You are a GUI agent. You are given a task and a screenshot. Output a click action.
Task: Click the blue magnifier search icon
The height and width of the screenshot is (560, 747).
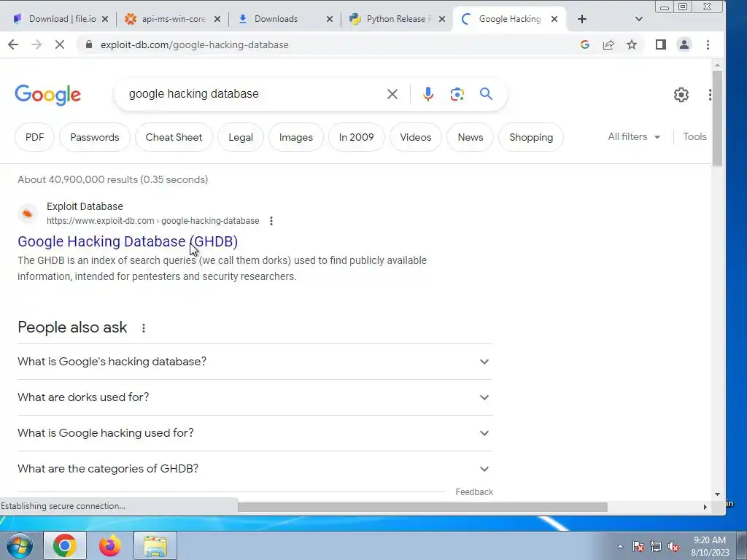[x=486, y=94]
